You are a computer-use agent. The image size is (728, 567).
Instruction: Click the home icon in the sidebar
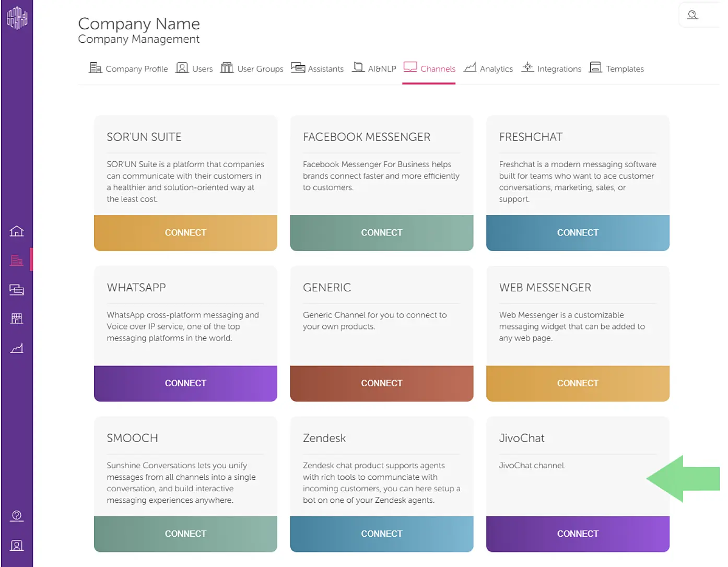[x=17, y=231]
